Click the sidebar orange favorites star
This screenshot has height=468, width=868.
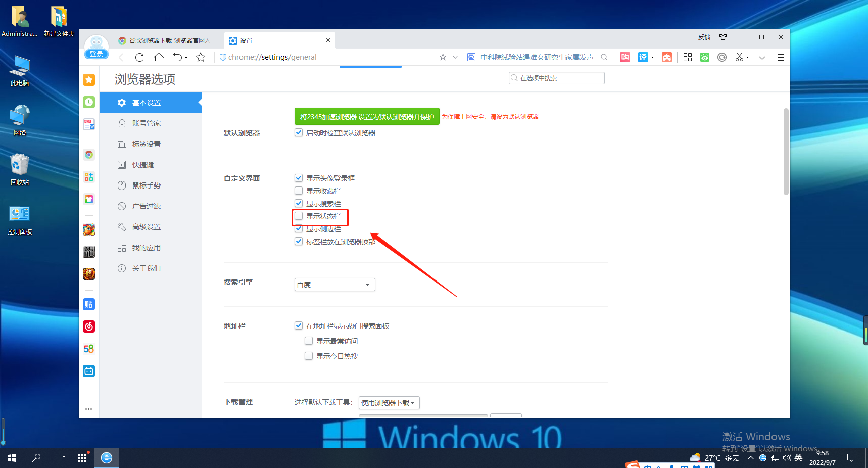click(89, 80)
